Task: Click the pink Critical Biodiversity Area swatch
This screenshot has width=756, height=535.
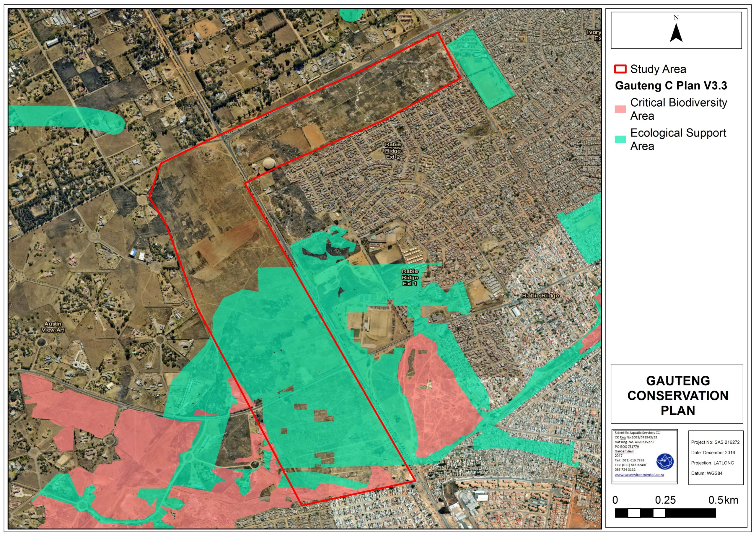Action: [x=620, y=109]
